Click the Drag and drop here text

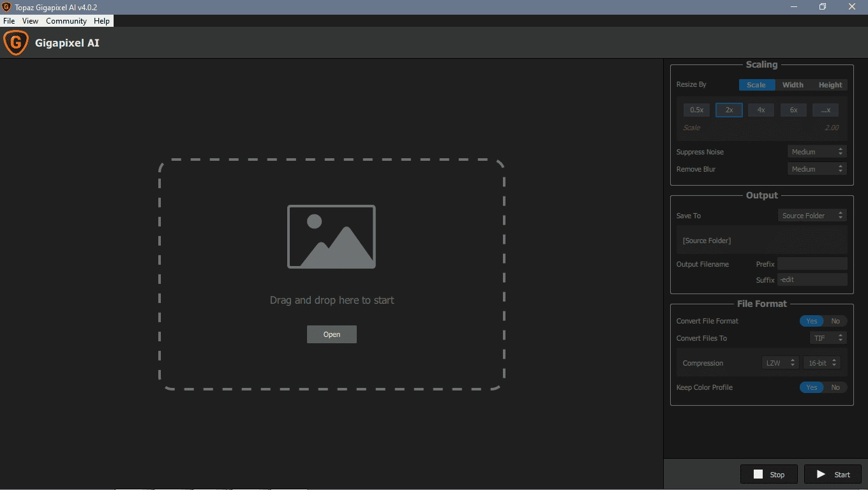coord(332,300)
